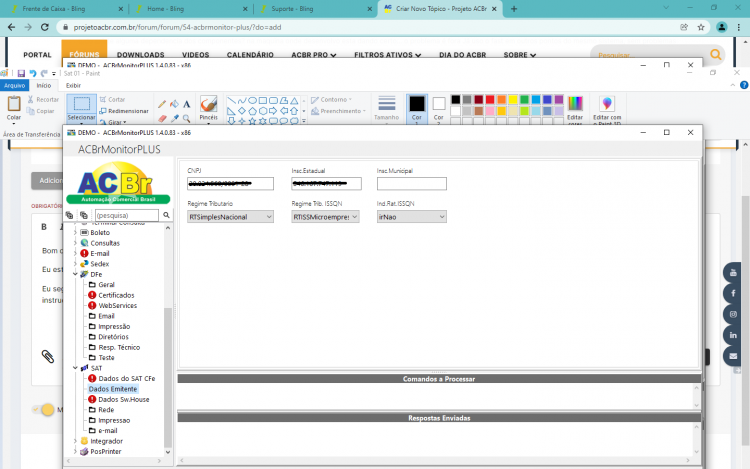The height and width of the screenshot is (469, 750).
Task: Click the second tree collapse icon beside pesquisa
Action: (84, 215)
